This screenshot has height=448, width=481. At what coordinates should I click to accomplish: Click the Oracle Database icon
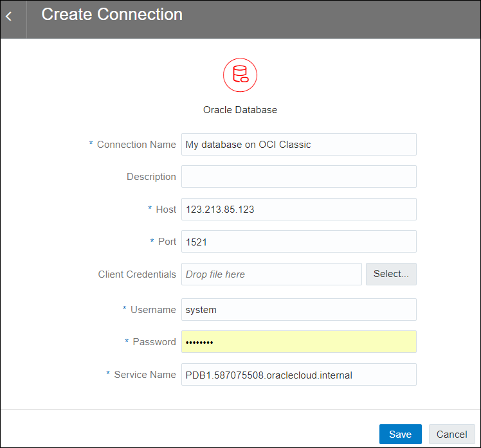[x=240, y=75]
